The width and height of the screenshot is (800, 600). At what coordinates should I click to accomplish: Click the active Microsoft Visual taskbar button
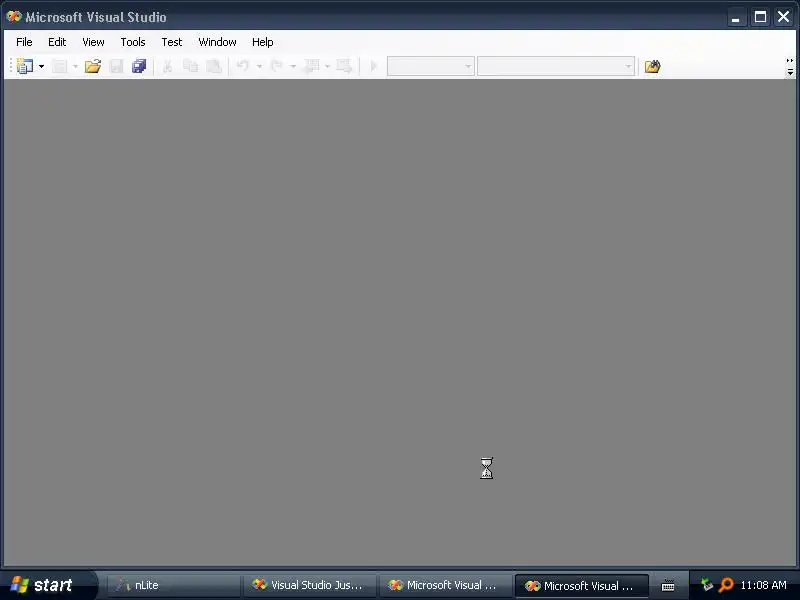coord(582,586)
